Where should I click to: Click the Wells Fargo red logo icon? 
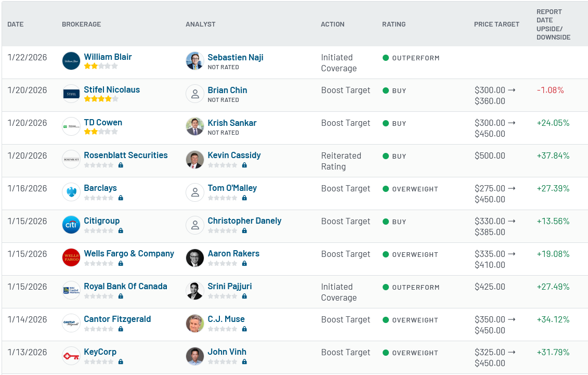pos(71,257)
